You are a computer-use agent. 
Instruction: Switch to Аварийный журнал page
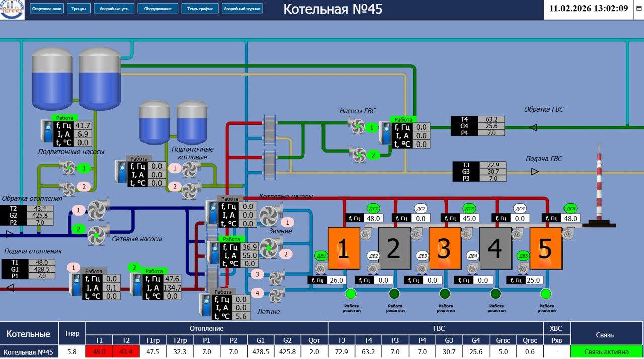(x=242, y=9)
